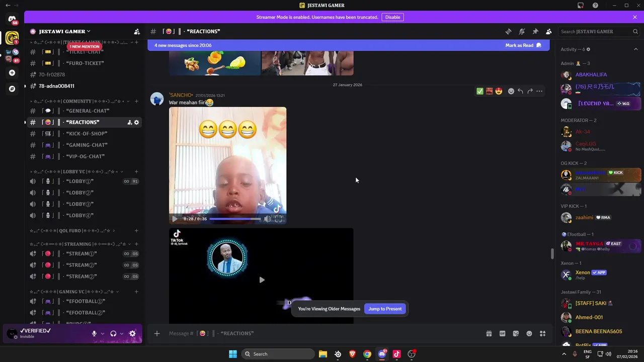
Task: Open the JESTAWI GAMER server menu dropdown
Action: [x=65, y=31]
